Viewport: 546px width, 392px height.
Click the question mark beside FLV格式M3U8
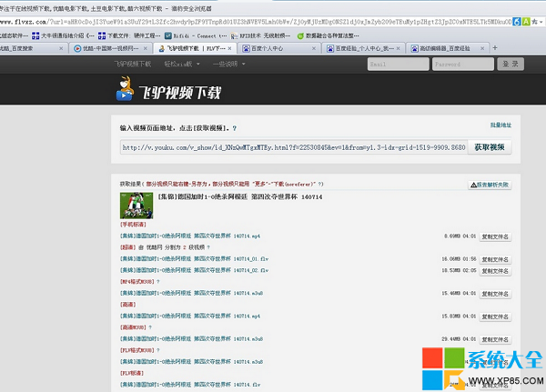click(x=157, y=350)
